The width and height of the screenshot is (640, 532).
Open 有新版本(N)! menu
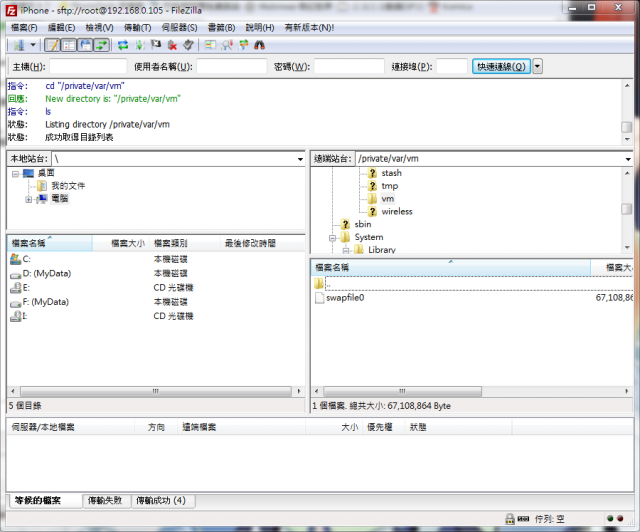click(x=309, y=28)
